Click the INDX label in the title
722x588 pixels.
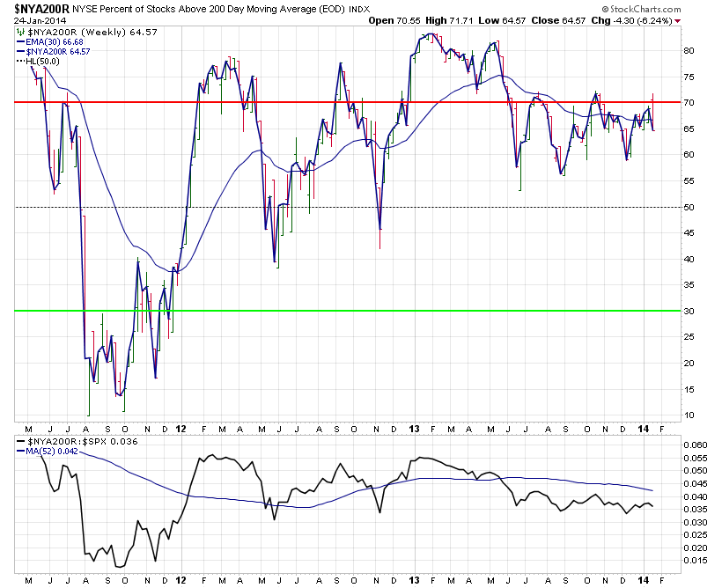tap(359, 9)
